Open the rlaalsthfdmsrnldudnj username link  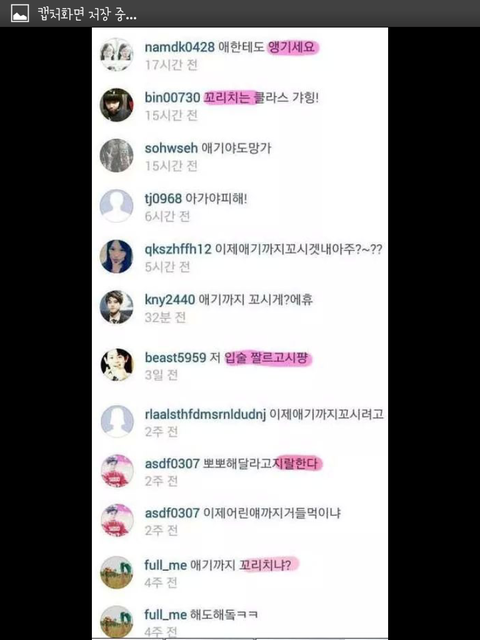coord(205,414)
